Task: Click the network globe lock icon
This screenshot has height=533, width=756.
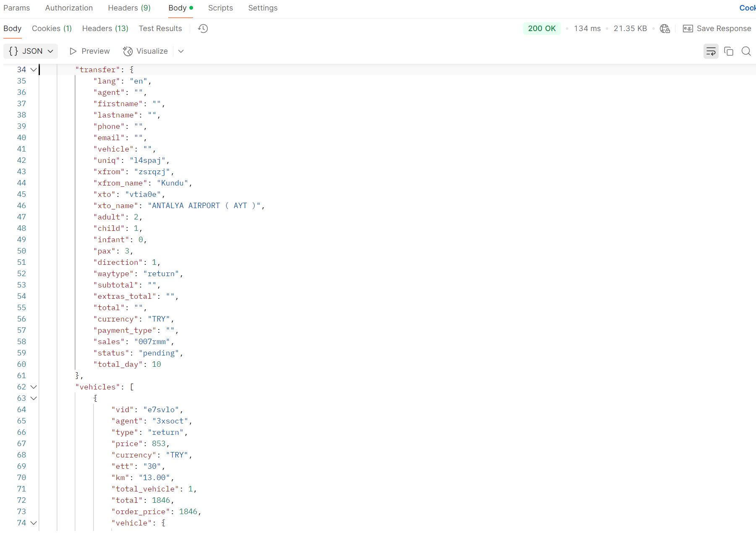Action: click(x=664, y=29)
